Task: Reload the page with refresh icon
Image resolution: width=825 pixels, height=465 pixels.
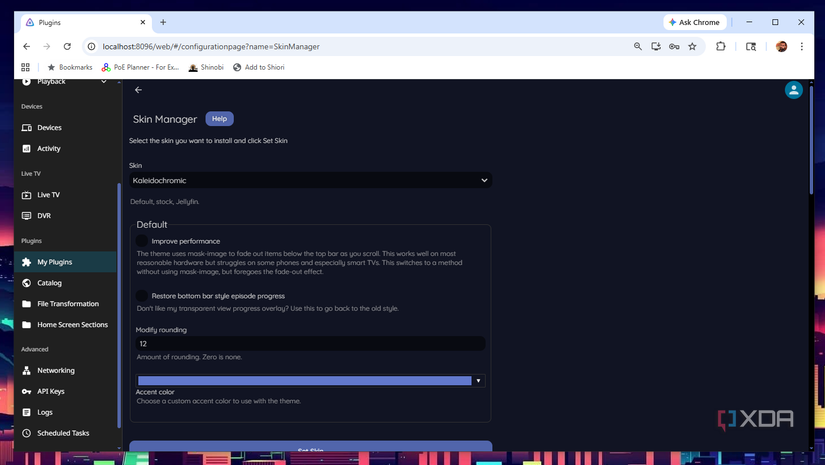Action: click(x=67, y=46)
